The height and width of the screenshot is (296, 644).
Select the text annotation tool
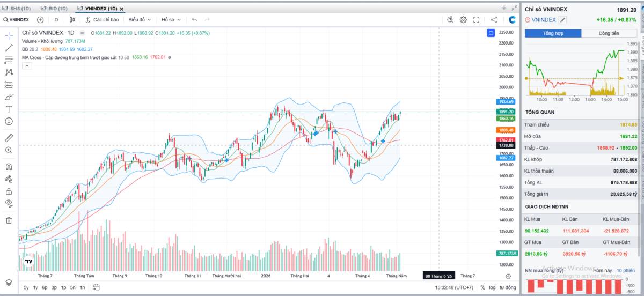click(9, 109)
